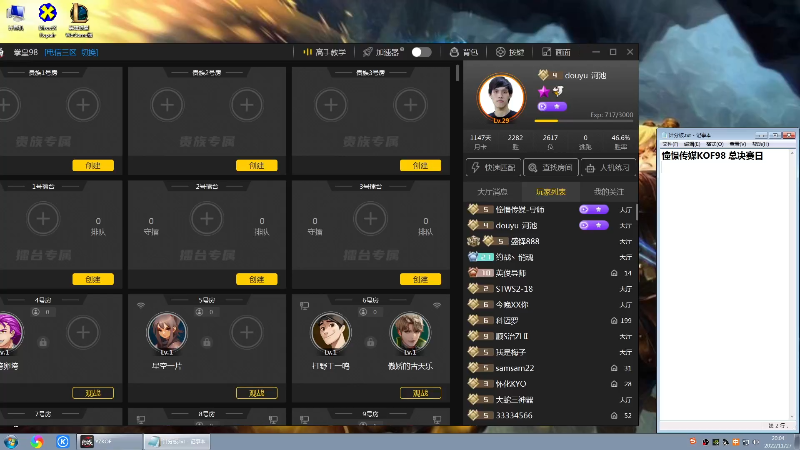Click the lock icon in room 5

tap(207, 342)
